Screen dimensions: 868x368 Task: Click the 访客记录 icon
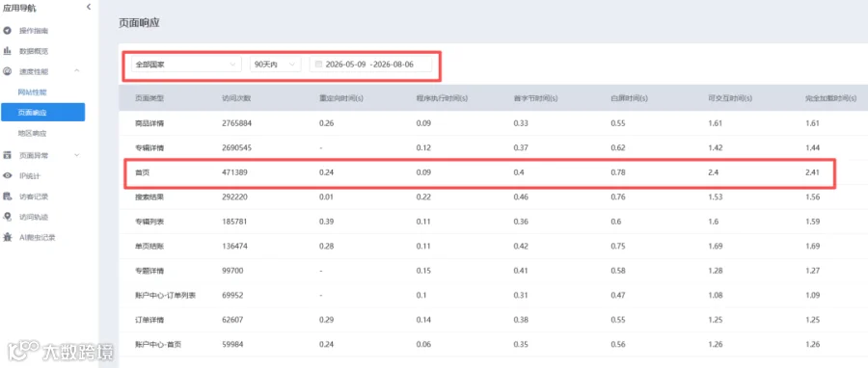[7, 197]
